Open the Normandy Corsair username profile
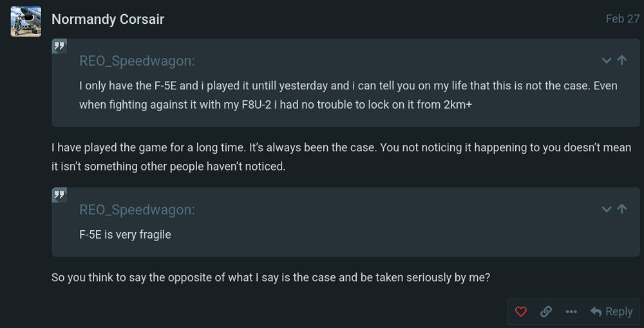The height and width of the screenshot is (328, 644). point(108,19)
